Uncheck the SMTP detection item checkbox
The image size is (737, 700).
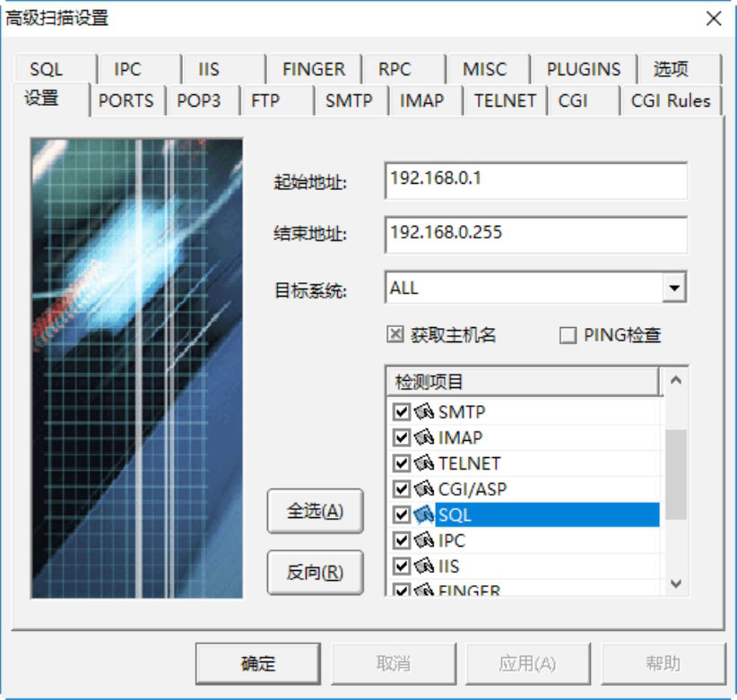pos(402,412)
